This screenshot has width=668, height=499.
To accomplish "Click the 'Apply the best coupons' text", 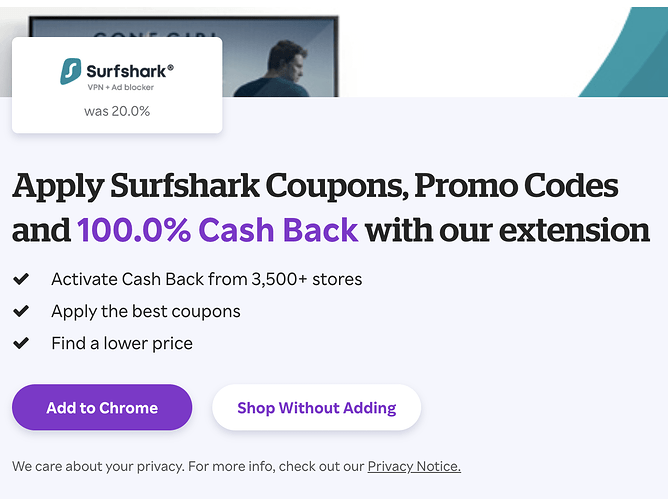I will [146, 312].
